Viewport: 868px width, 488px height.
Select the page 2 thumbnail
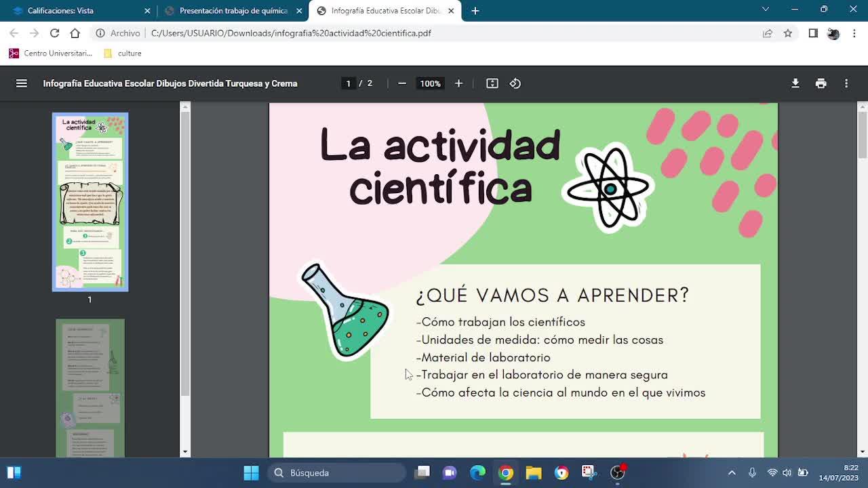[90, 388]
